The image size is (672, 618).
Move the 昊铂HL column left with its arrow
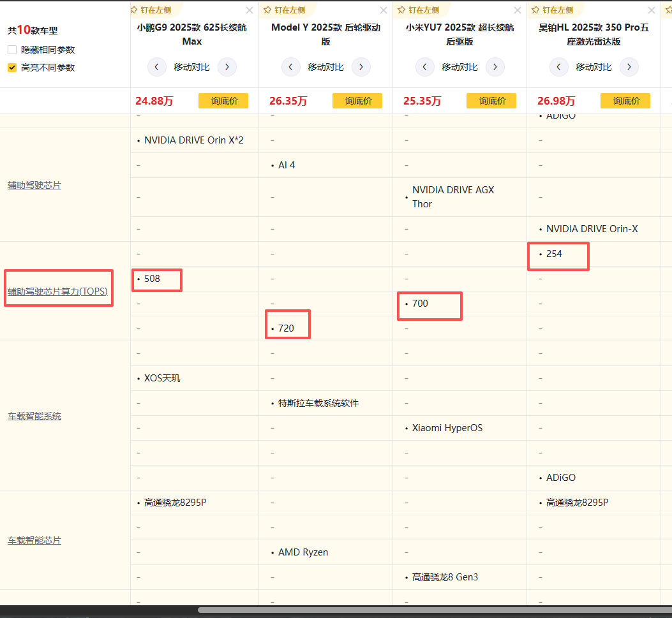(559, 67)
